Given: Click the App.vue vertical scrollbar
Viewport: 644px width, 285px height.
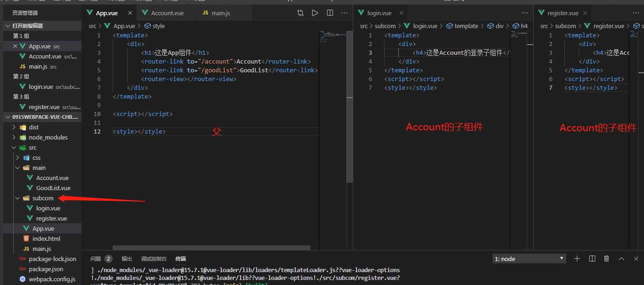Looking at the screenshot, I should click(x=350, y=107).
